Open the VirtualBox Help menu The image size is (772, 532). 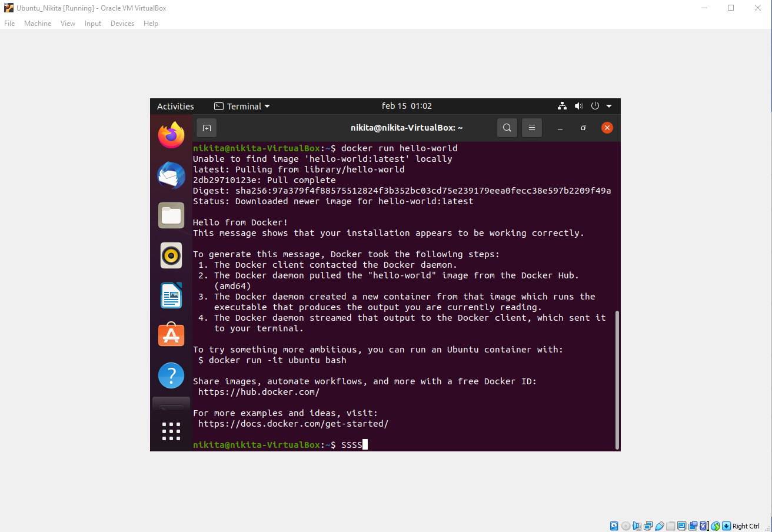point(151,24)
